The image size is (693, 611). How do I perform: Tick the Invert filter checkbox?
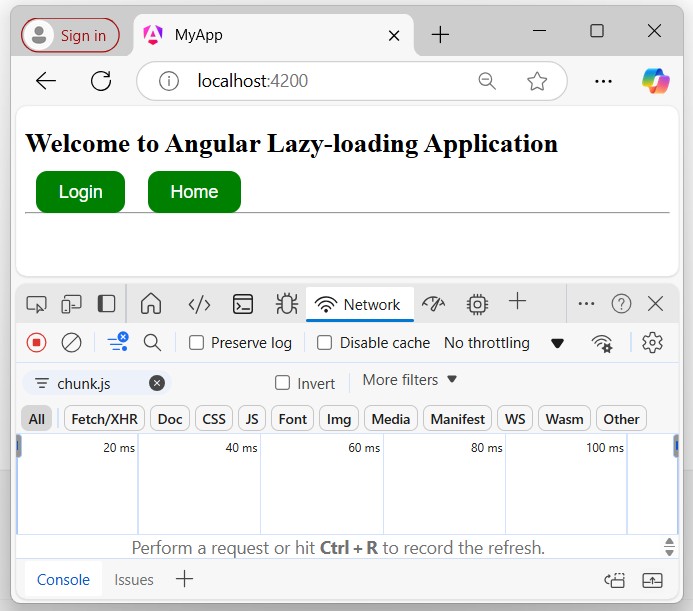(x=283, y=383)
